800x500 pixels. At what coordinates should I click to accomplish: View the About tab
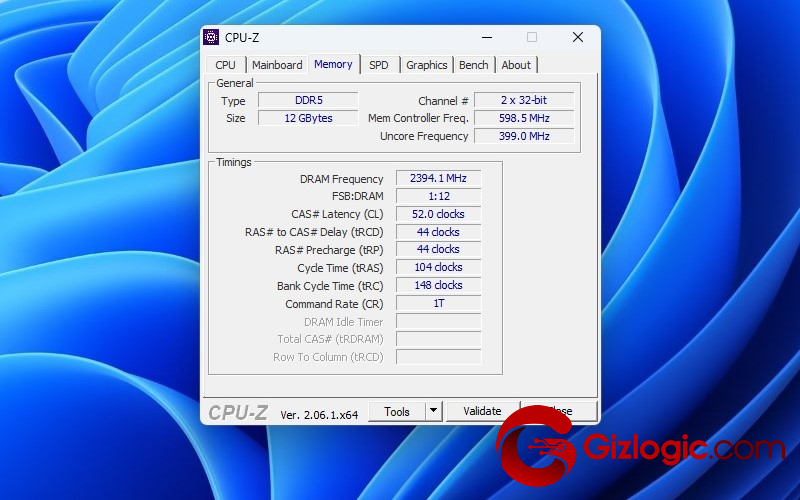click(x=516, y=65)
